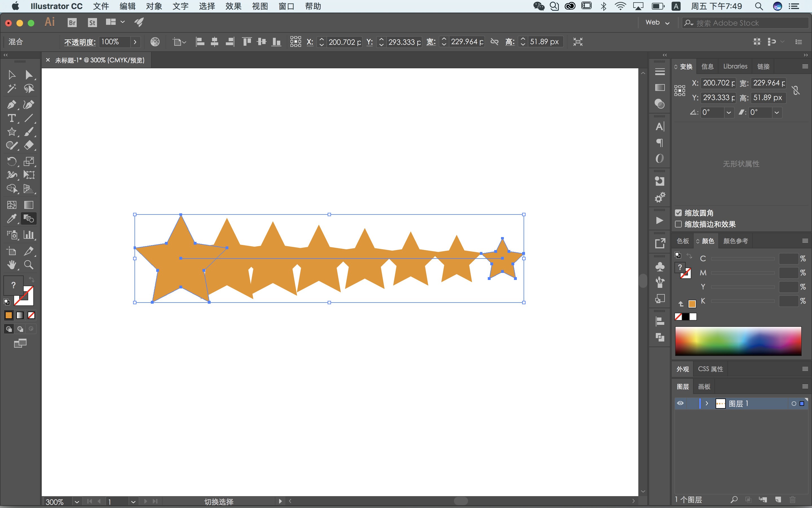
Task: Open the rotate angle dropdown in Transform
Action: pos(729,113)
